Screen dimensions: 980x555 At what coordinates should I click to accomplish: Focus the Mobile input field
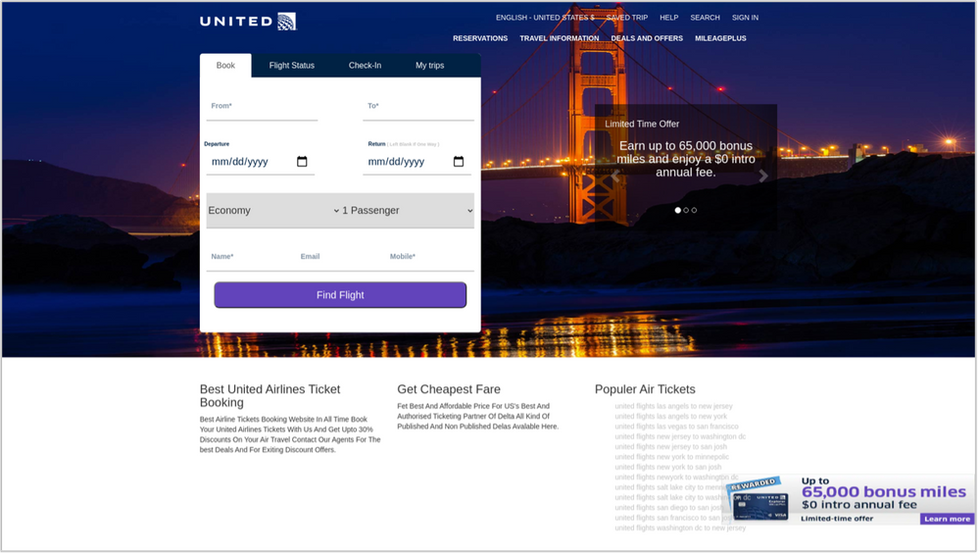point(429,257)
